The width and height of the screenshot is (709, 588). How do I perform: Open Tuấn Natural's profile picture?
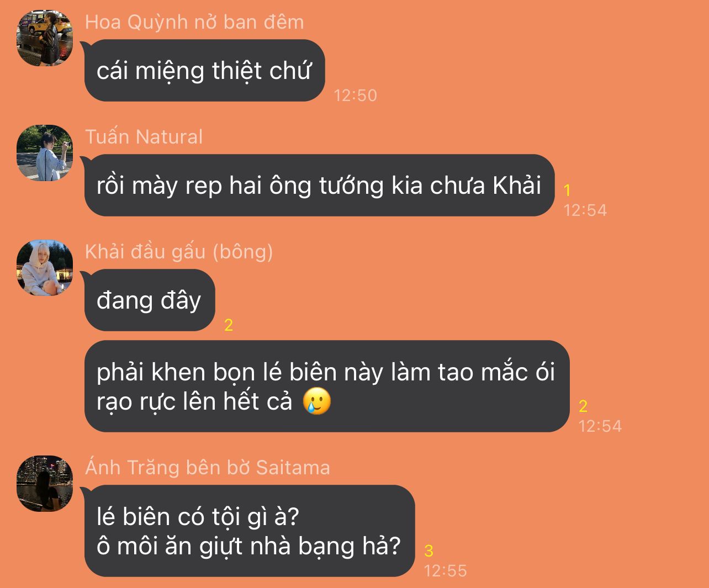tap(45, 153)
